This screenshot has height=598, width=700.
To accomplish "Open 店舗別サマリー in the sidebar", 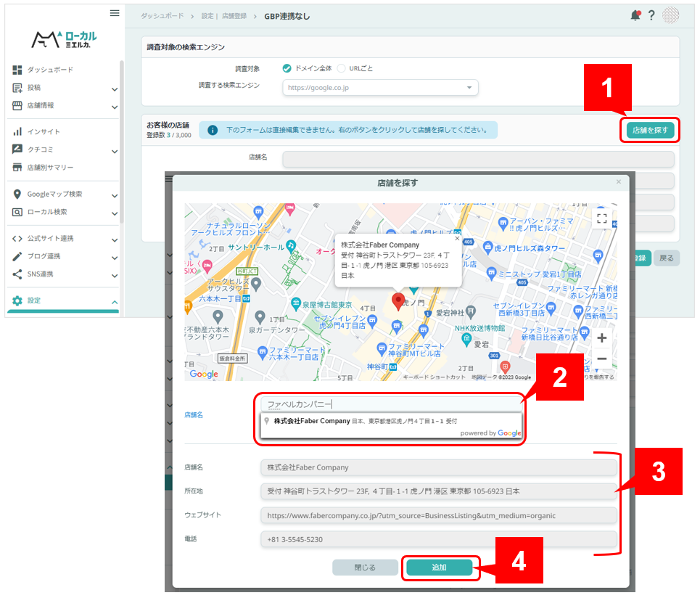I will 50,168.
